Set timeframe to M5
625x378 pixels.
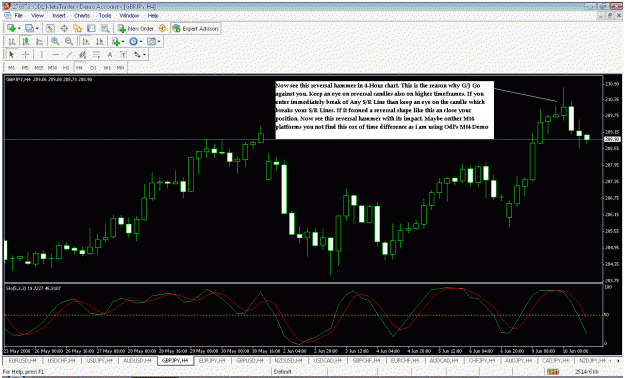[25, 67]
